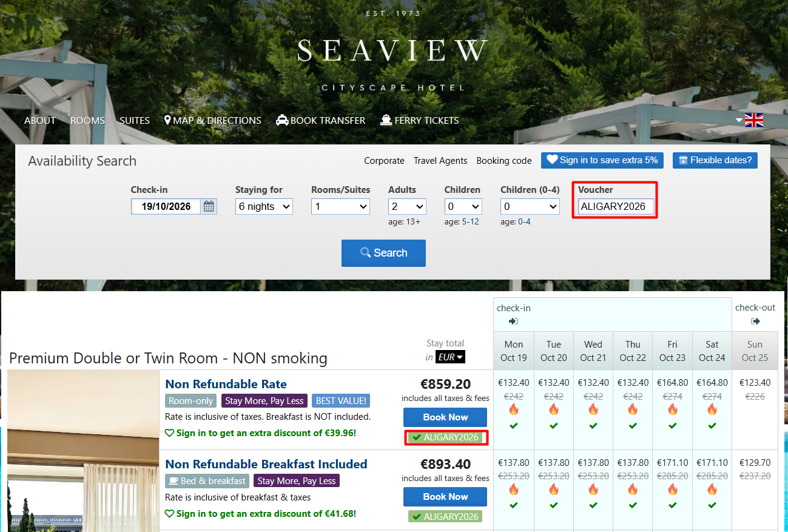Viewport: 788px width, 532px height.
Task: Open the ROOMS menu item
Action: click(87, 121)
